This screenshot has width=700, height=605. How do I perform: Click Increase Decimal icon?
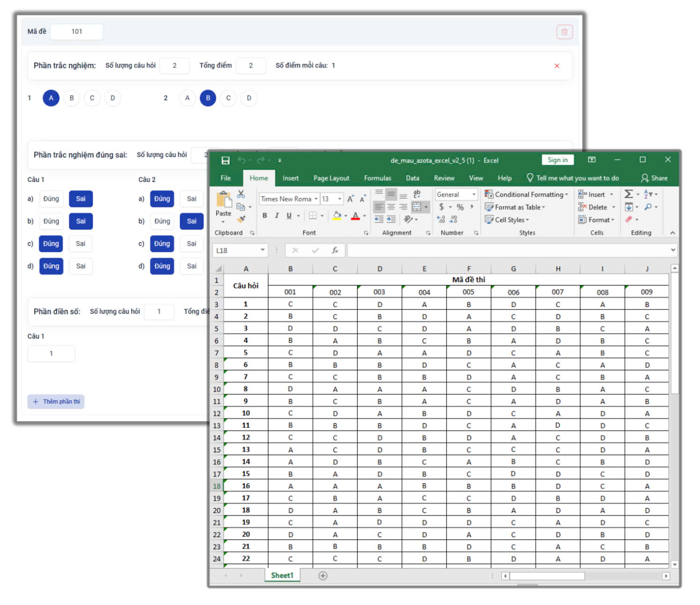click(441, 219)
